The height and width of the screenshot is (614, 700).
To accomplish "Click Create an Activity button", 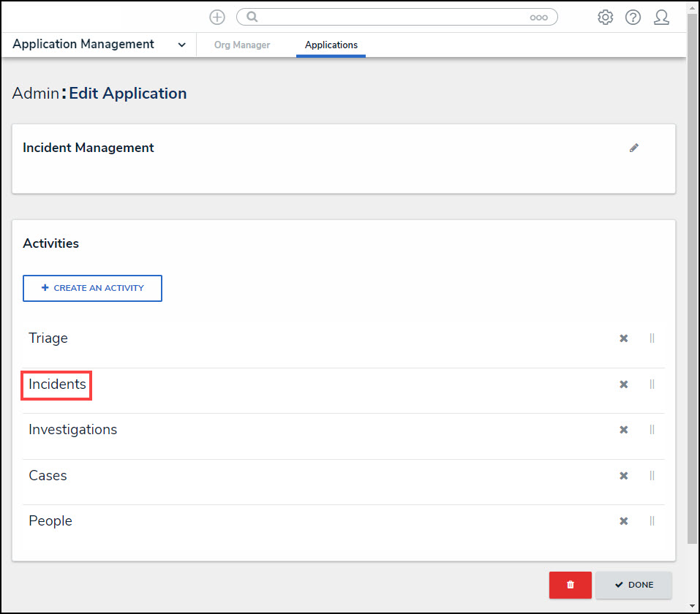I will coord(92,288).
